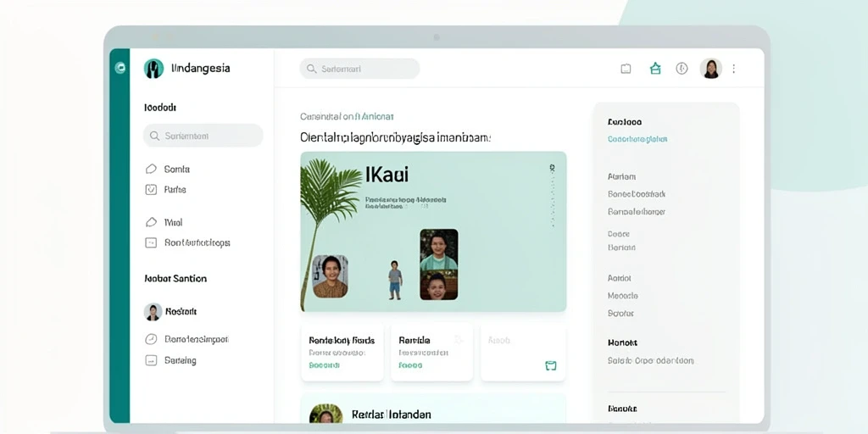
Task: Open the Retdas Intanden card title
Action: point(392,414)
